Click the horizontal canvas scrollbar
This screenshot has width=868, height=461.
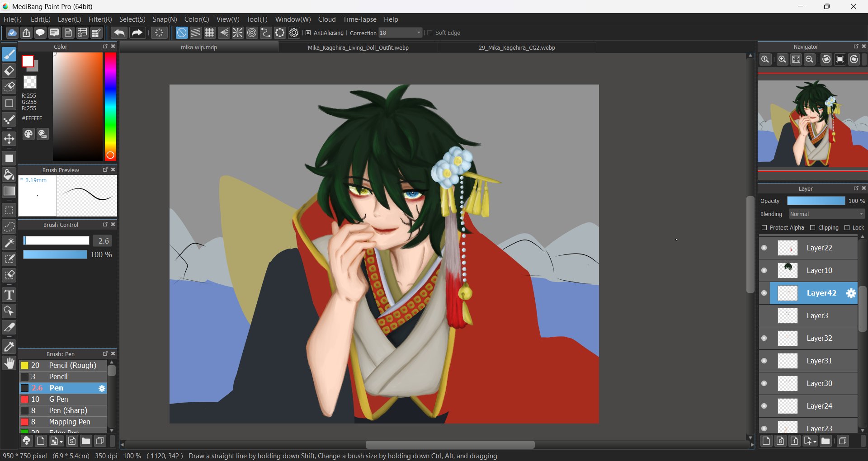tap(450, 445)
